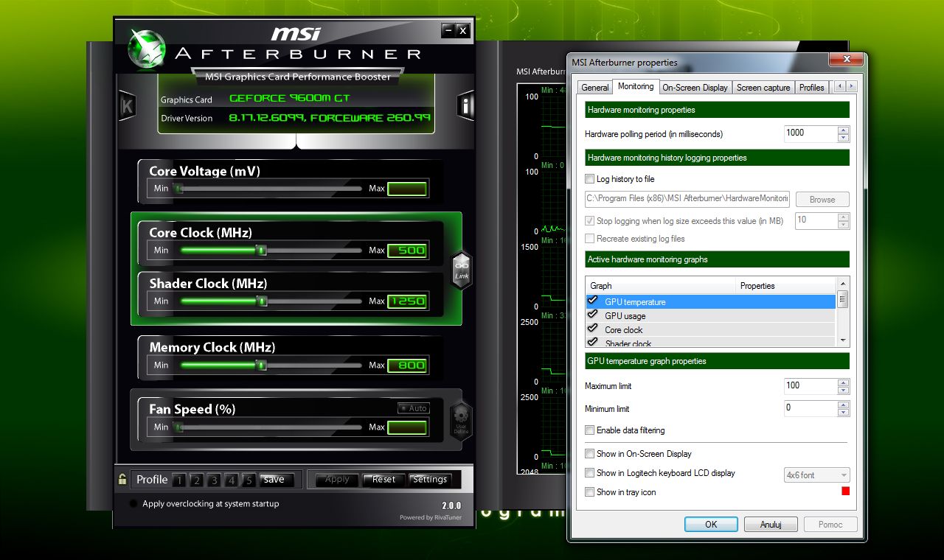Click the profile save button
The width and height of the screenshot is (944, 560).
(x=276, y=480)
